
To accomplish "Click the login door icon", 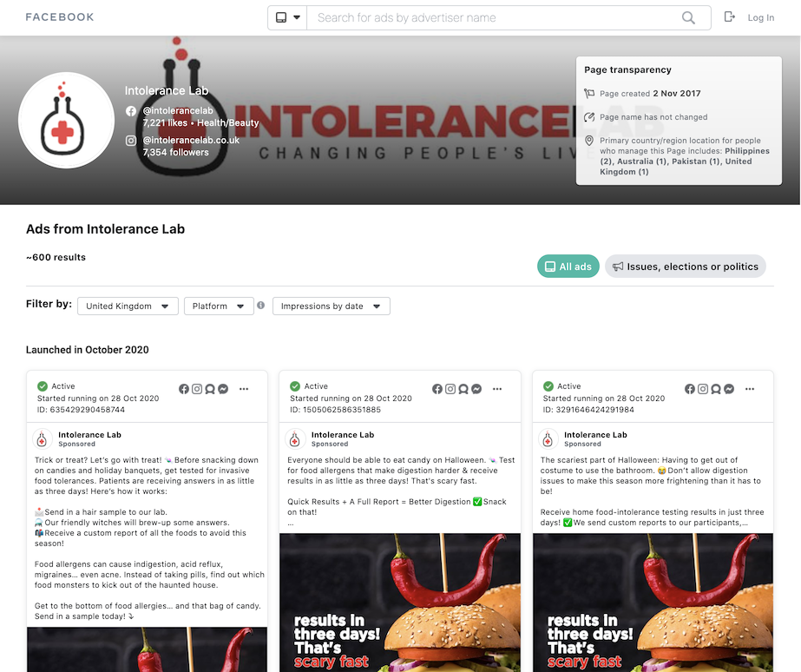I will click(x=730, y=16).
